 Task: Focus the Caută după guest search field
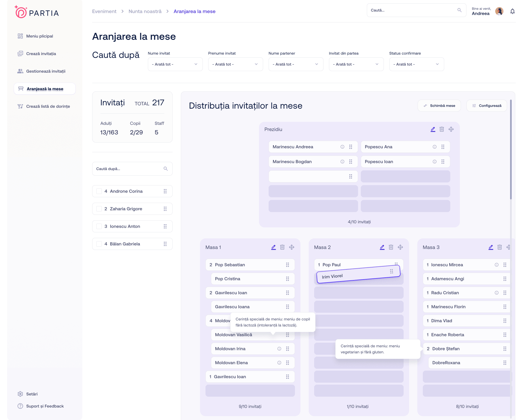[132, 169]
